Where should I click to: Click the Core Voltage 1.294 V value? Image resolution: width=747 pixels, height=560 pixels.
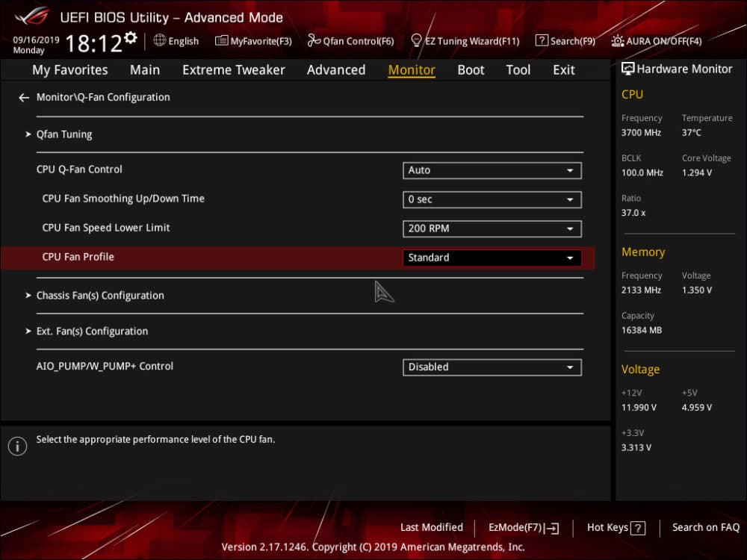pyautogui.click(x=696, y=173)
